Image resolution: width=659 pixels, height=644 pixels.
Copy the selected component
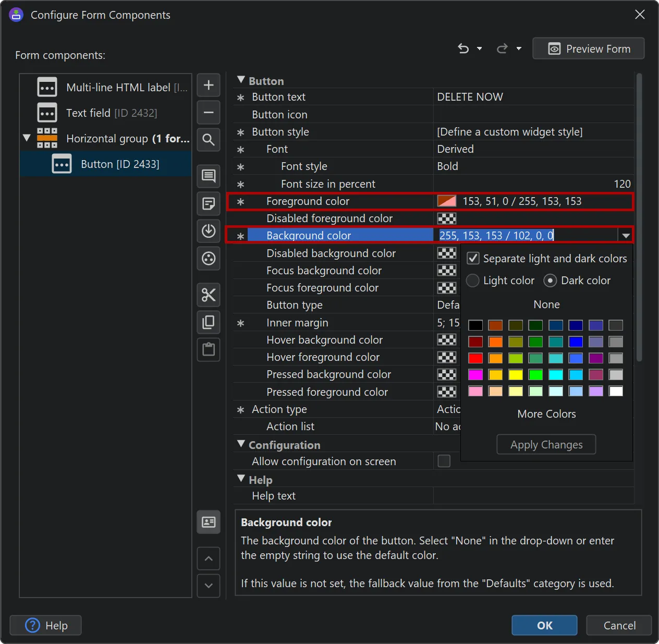208,322
